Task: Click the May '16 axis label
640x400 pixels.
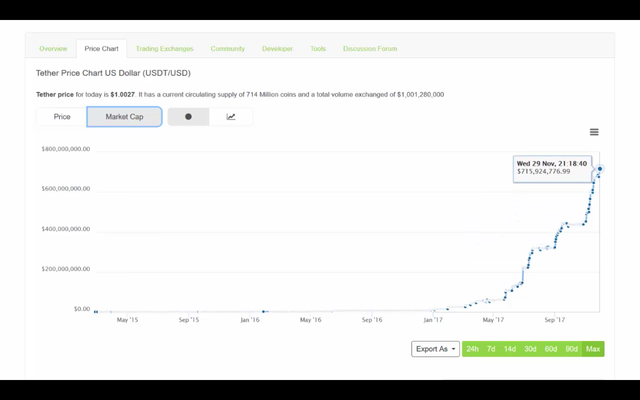Action: [311, 320]
